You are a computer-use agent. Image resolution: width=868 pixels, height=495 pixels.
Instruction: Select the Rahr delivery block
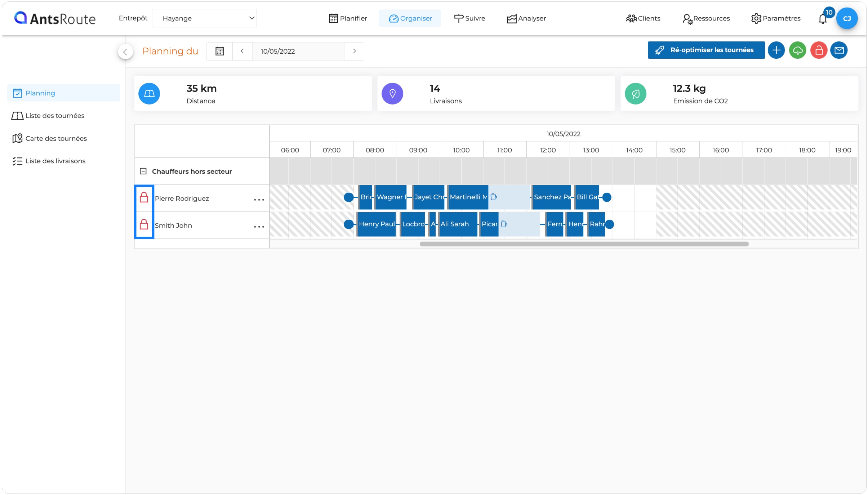596,224
